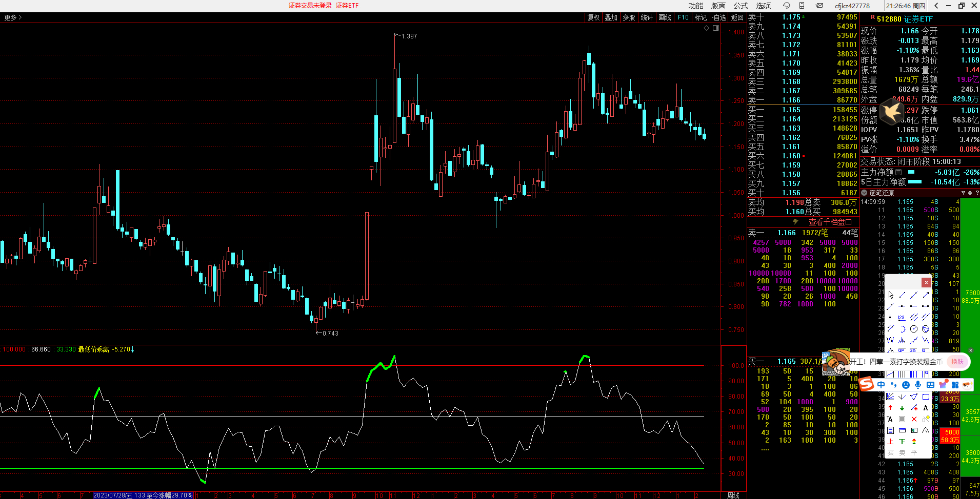Click the customer service headset icon

click(x=787, y=6)
